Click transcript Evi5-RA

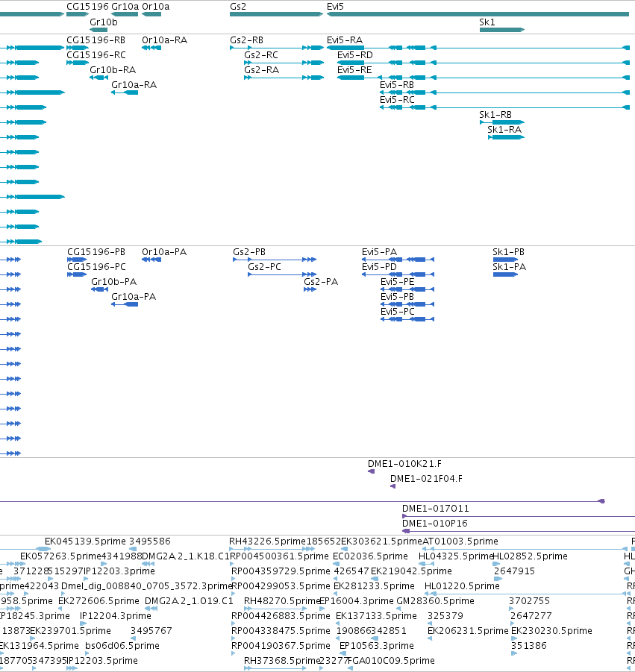pos(345,40)
